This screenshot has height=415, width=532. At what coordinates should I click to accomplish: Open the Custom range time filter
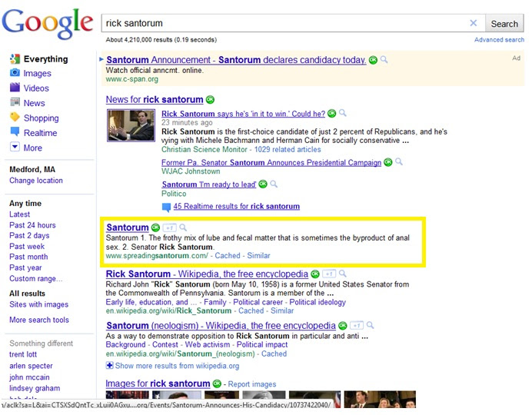coord(36,278)
